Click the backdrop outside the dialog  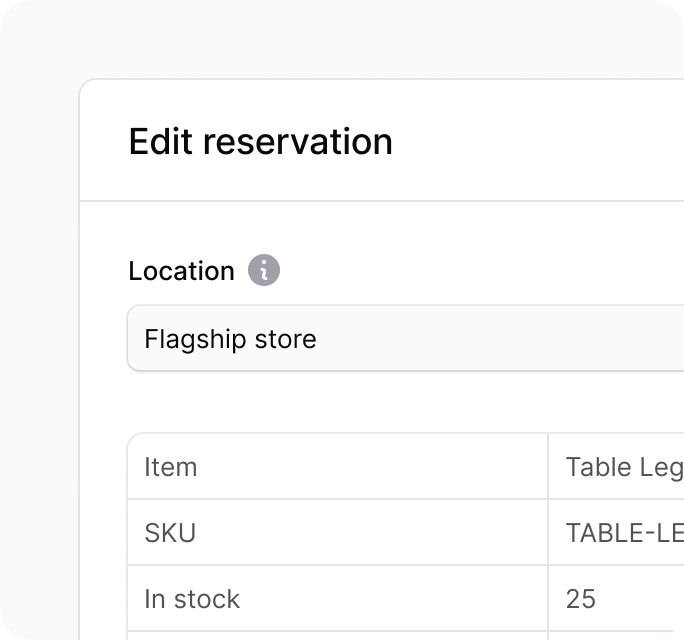pos(40,350)
